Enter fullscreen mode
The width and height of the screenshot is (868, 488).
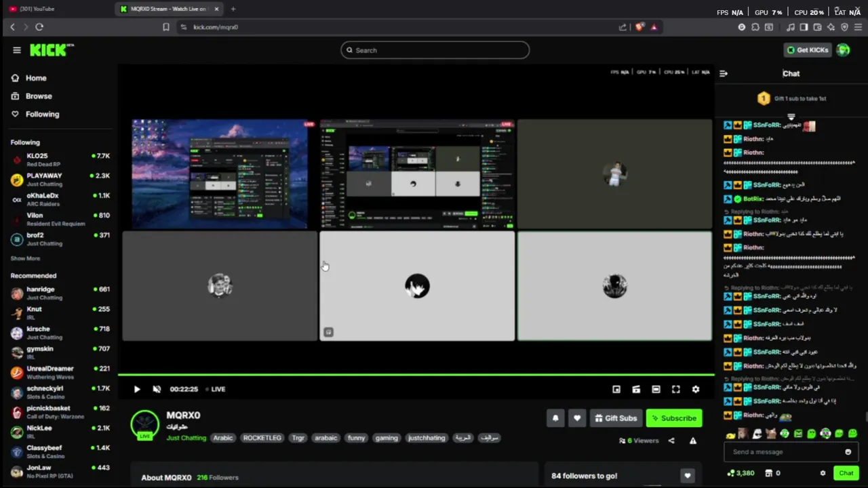click(x=676, y=389)
